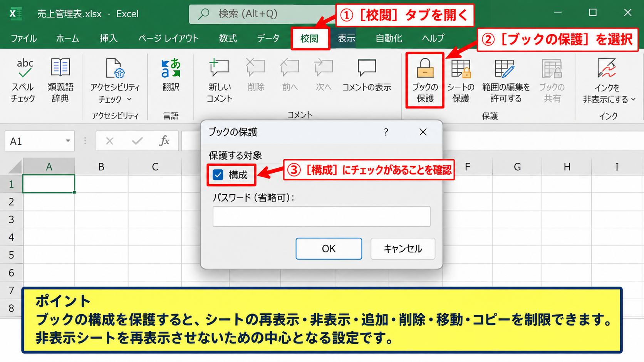The width and height of the screenshot is (644, 362).
Task: Select cell A1 in the worksheet
Action: click(x=49, y=184)
